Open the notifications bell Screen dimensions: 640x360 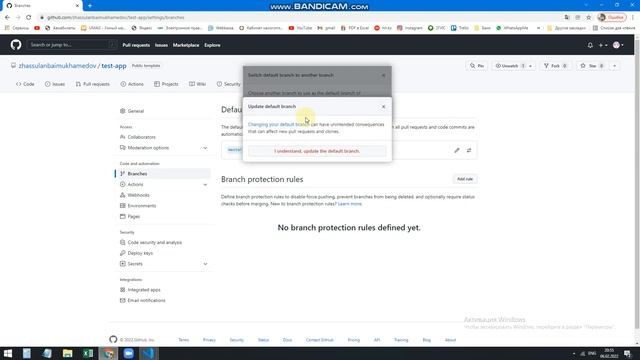click(590, 45)
